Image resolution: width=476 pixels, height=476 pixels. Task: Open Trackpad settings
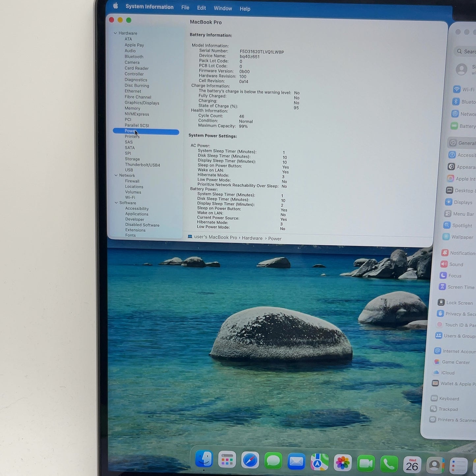pyautogui.click(x=444, y=409)
